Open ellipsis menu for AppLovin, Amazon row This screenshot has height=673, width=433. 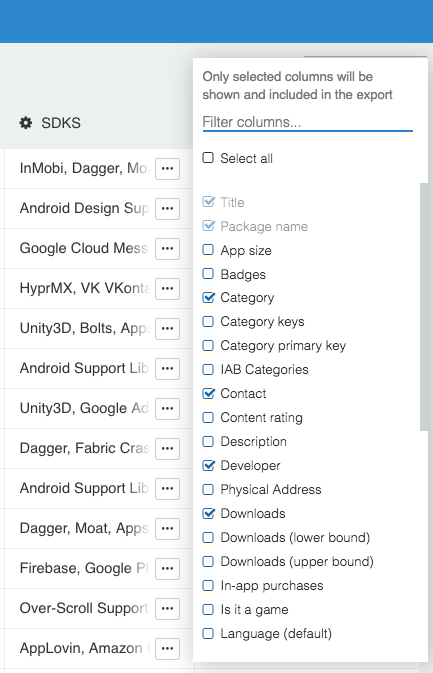pos(167,648)
